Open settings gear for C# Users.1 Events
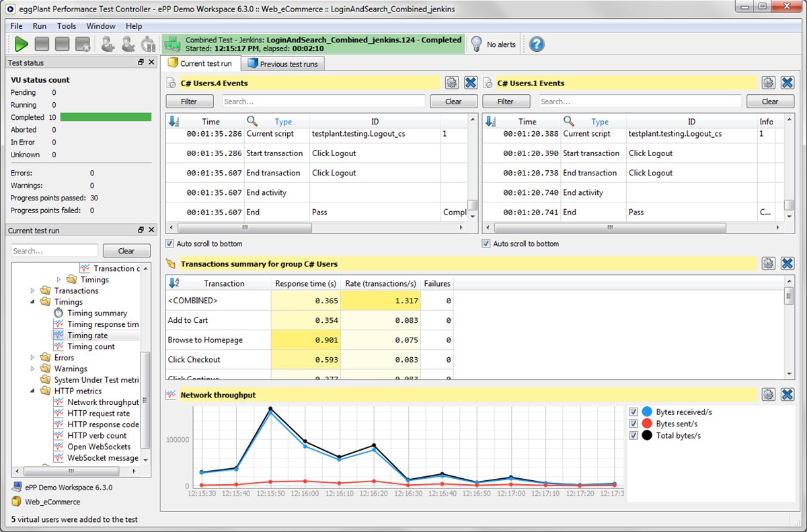Viewport: 807px width, 532px height. coord(768,83)
